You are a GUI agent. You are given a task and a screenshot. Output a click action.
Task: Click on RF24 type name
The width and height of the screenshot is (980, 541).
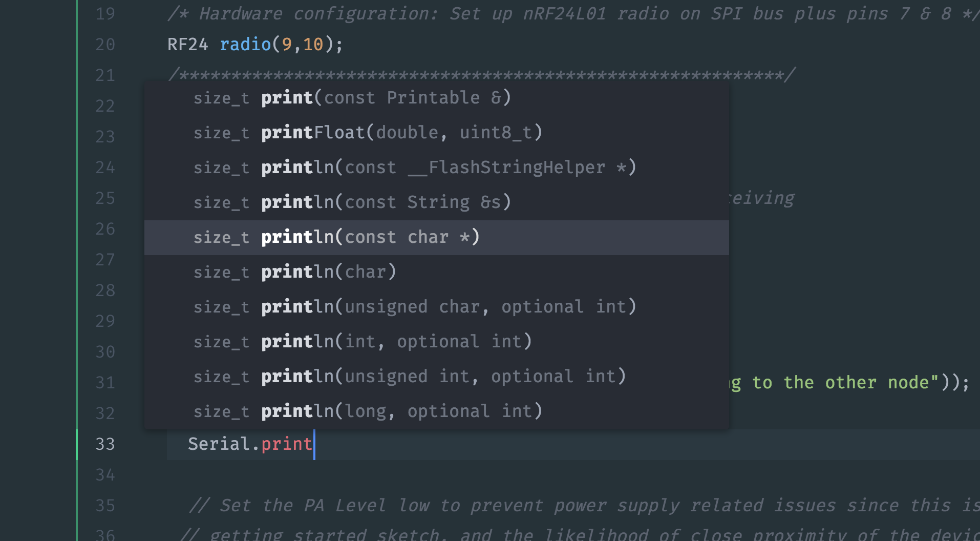coord(187,45)
